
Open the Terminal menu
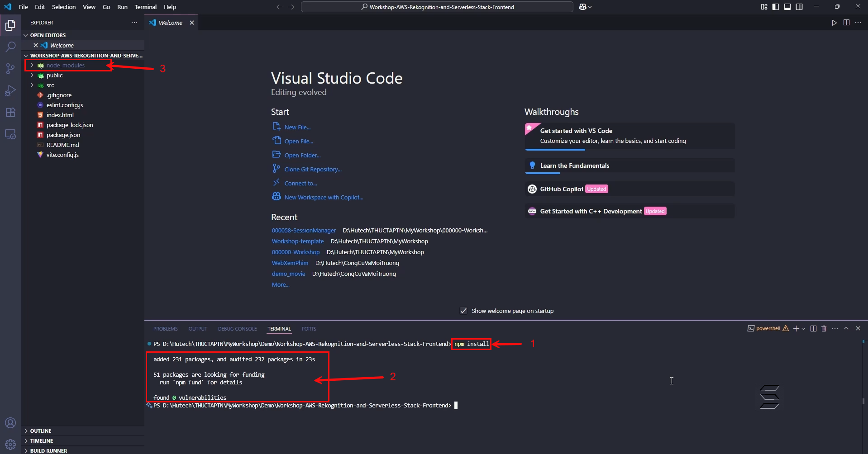click(x=145, y=7)
